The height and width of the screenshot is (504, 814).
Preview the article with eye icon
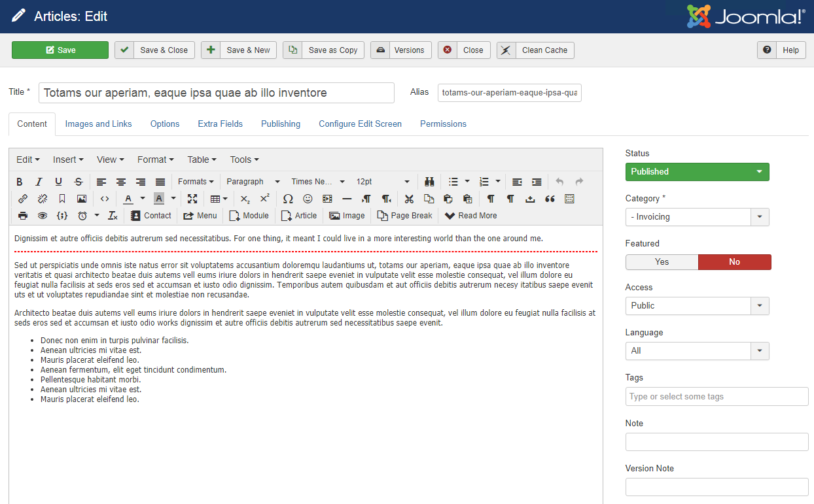tap(43, 216)
